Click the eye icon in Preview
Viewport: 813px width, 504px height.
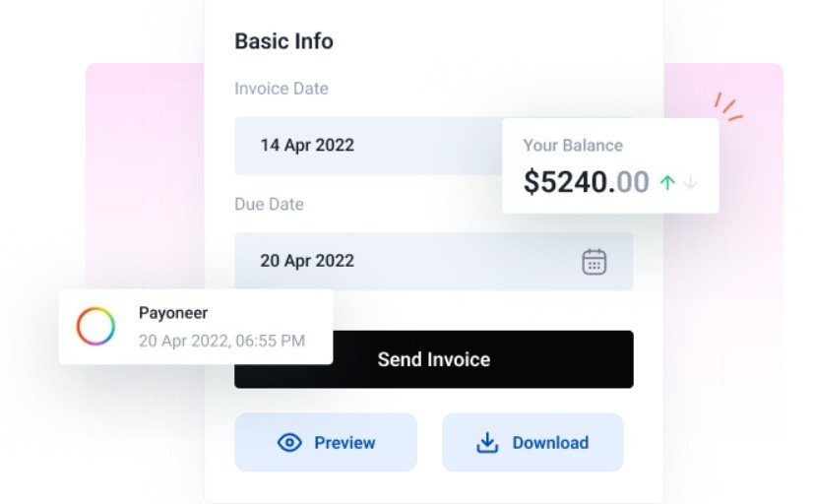click(x=289, y=443)
